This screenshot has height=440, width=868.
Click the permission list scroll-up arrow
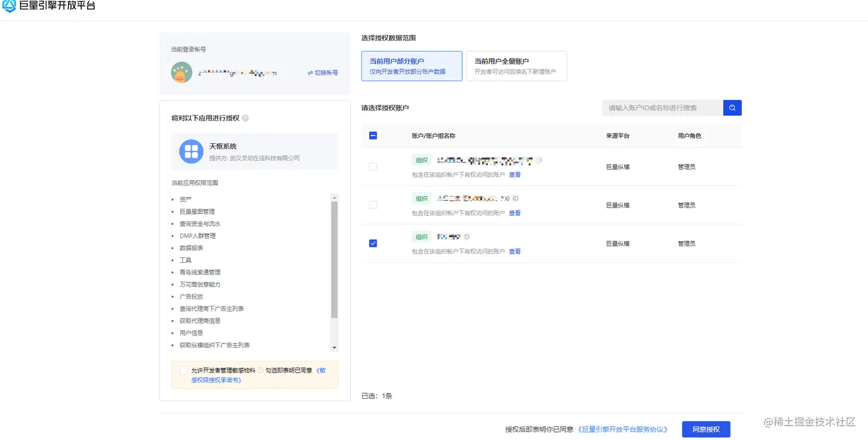click(335, 197)
